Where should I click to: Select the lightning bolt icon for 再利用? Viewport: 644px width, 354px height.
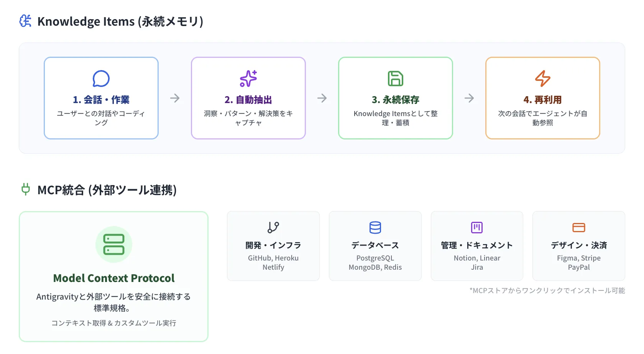(x=542, y=78)
